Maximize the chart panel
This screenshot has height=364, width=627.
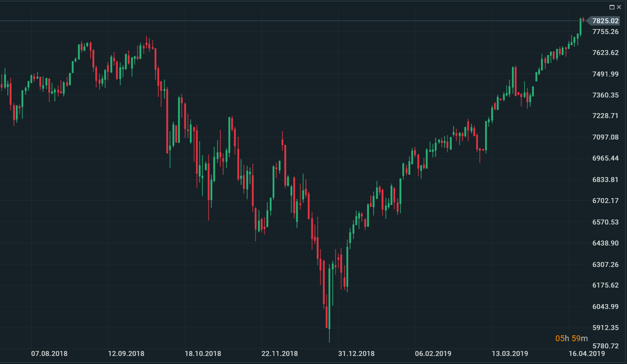point(612,7)
